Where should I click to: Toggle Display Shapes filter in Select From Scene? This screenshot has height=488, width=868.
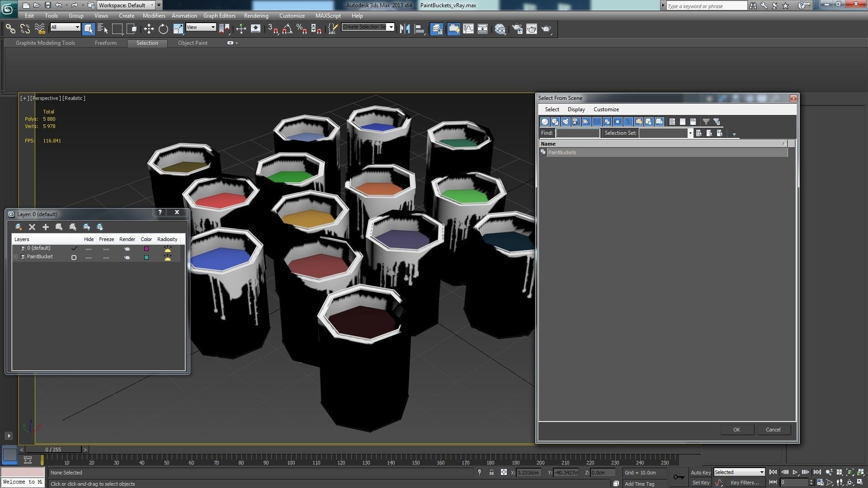pyautogui.click(x=555, y=122)
